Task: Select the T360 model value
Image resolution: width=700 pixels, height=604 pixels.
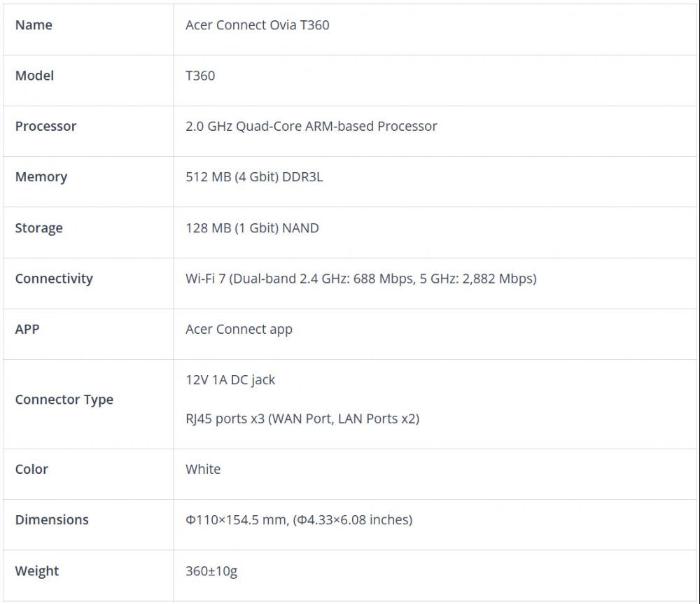Action: click(x=200, y=76)
